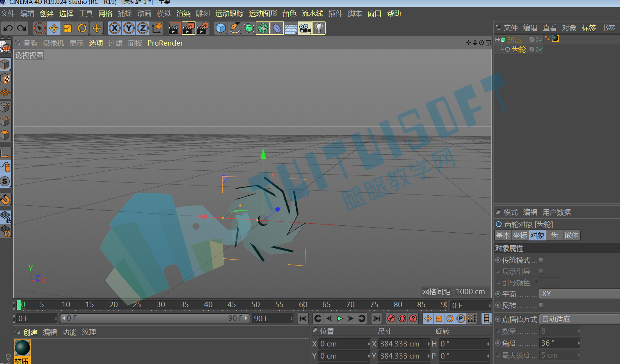The height and width of the screenshot is (364, 620).
Task: Toggle X axis lock
Action: pos(114,28)
